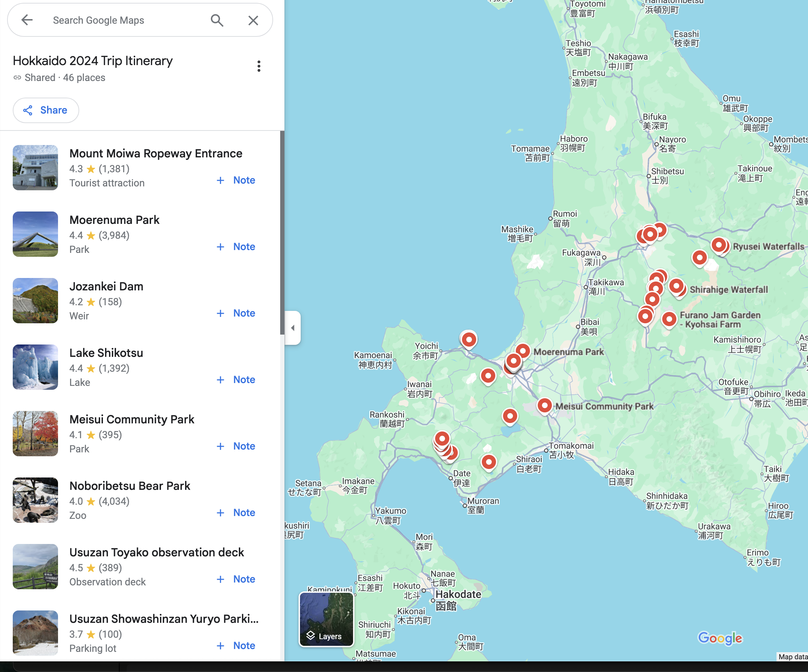Clear search with the X icon
Viewport: 808px width, 672px height.
coord(253,20)
